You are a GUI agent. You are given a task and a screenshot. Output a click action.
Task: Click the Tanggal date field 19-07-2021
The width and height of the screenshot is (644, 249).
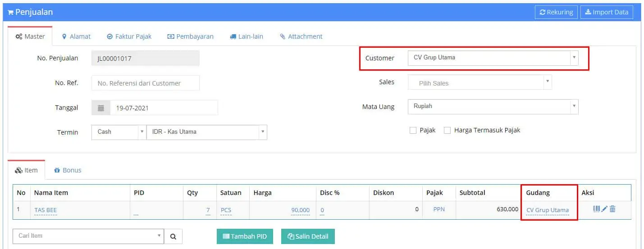[164, 108]
